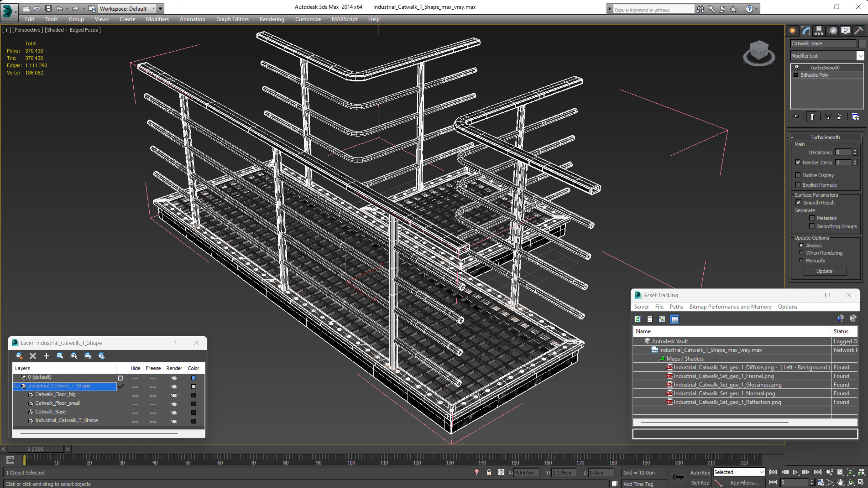This screenshot has height=488, width=868.
Task: Click the Show End Result toggle icon
Action: (x=812, y=117)
